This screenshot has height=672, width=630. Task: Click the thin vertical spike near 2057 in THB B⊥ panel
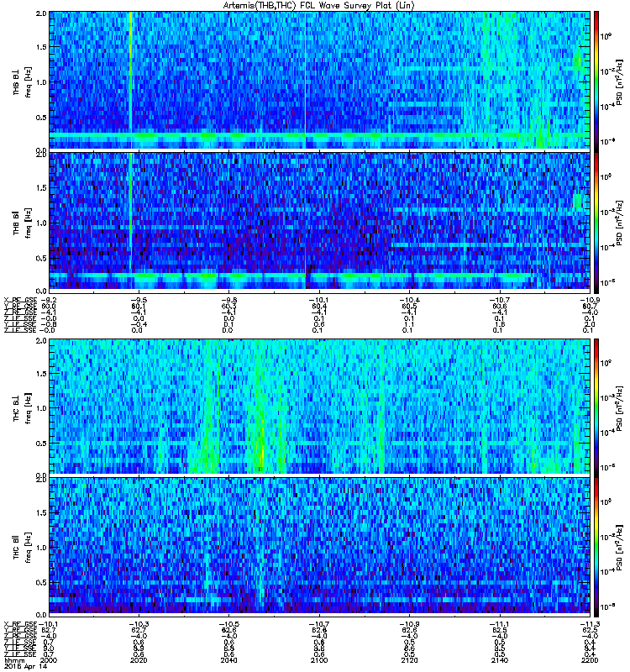(305, 80)
